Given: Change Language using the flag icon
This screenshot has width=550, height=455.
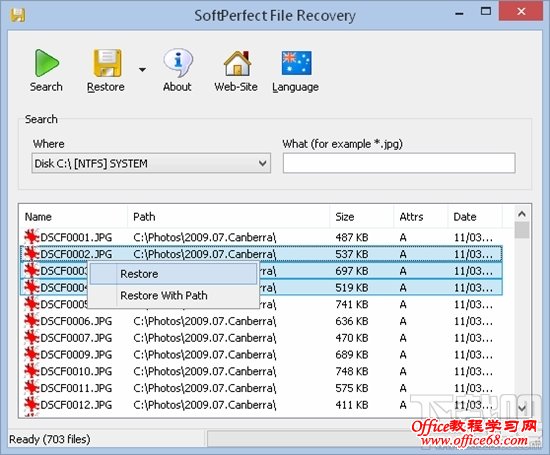Looking at the screenshot, I should (x=296, y=71).
